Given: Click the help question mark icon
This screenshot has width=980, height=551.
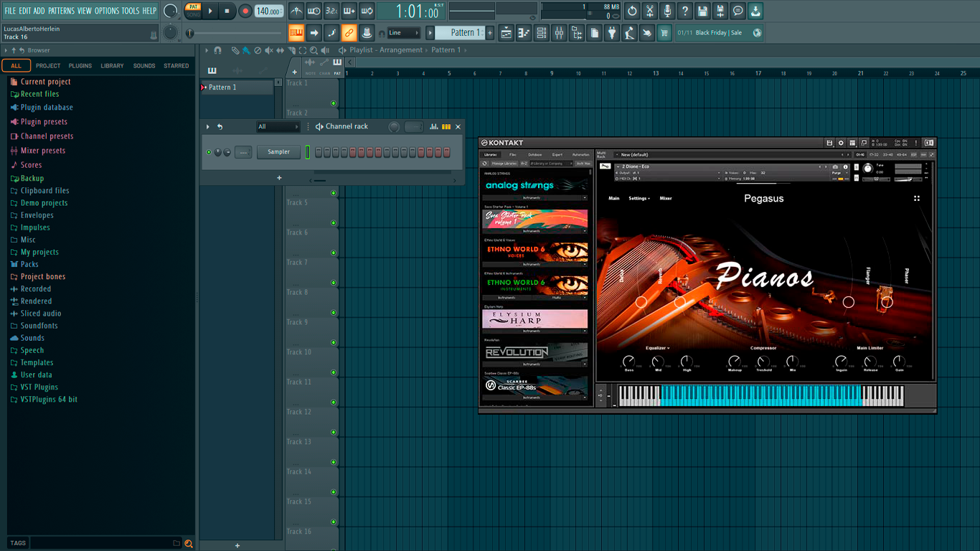Looking at the screenshot, I should (685, 11).
